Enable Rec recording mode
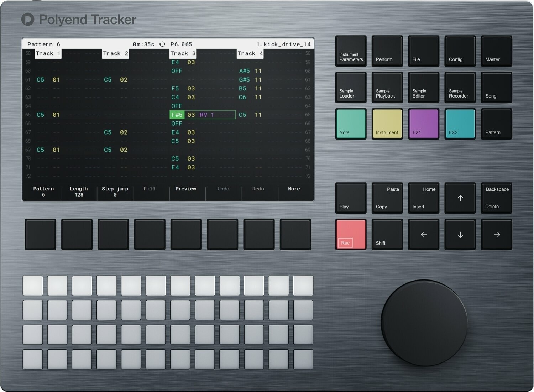This screenshot has height=392, width=534. click(x=350, y=234)
